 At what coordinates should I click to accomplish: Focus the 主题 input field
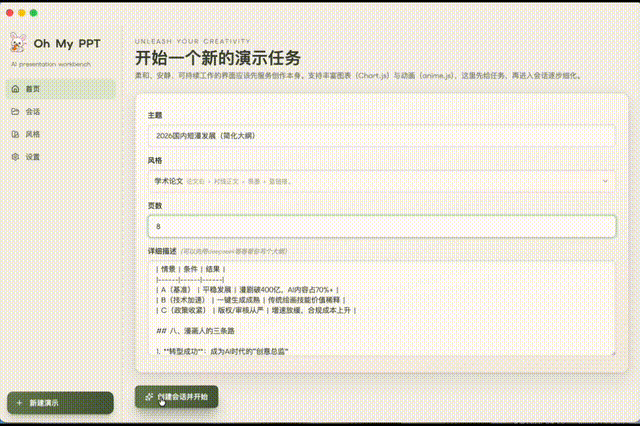tap(382, 136)
